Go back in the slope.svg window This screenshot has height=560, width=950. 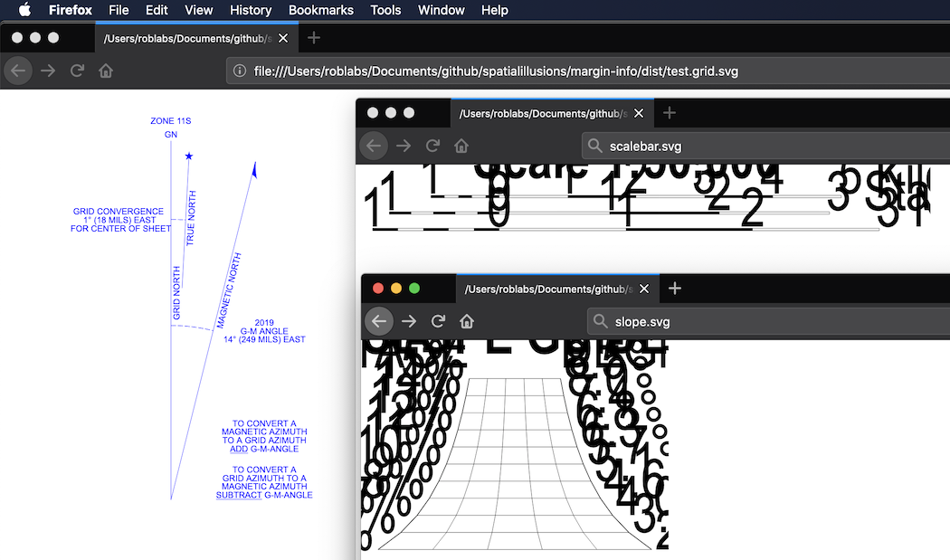[378, 320]
